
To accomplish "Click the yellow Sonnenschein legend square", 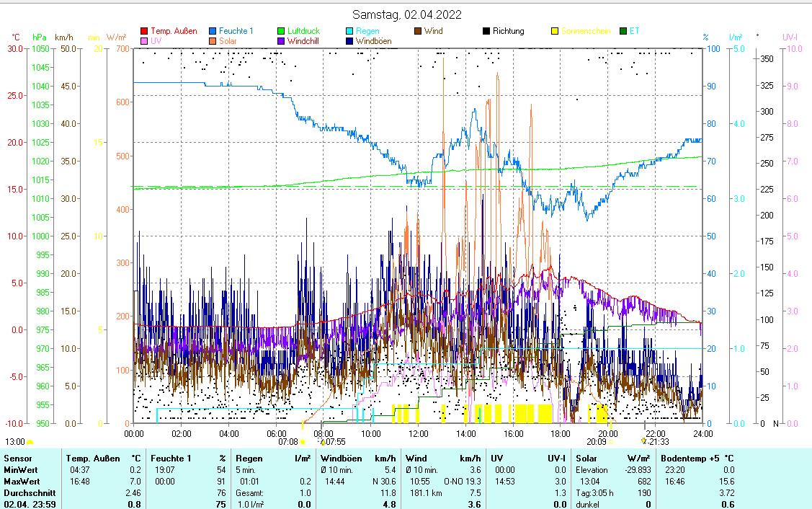I will click(x=555, y=31).
